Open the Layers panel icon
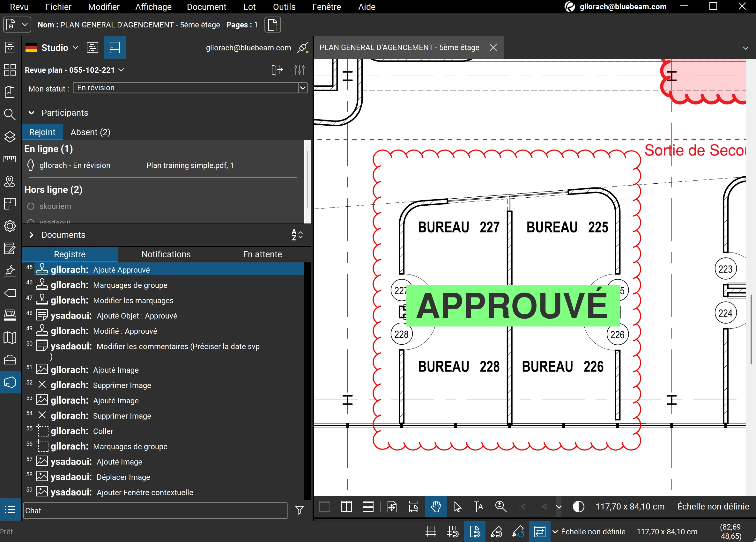This screenshot has height=542, width=756. click(x=10, y=136)
